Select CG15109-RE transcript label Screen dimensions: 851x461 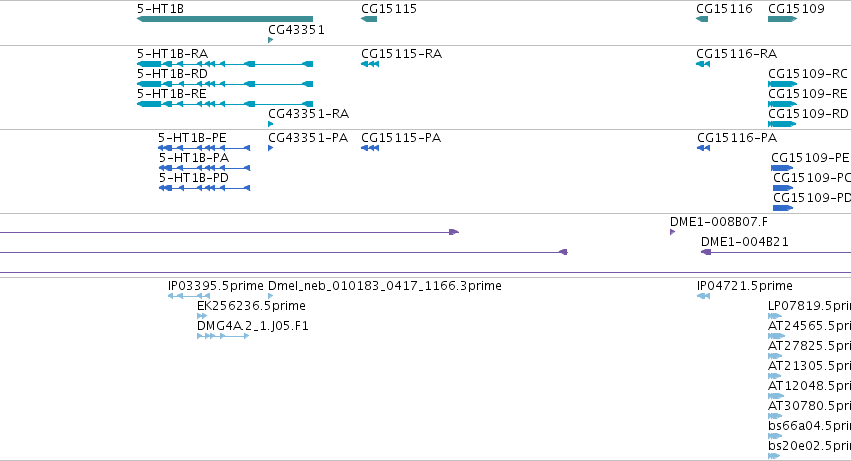(x=808, y=94)
